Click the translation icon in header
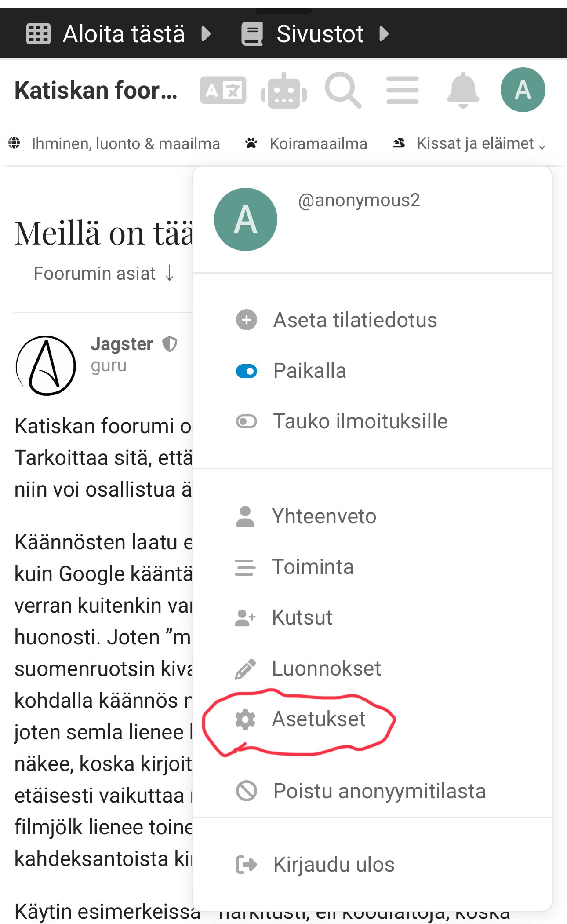This screenshot has height=924, width=567. [223, 90]
